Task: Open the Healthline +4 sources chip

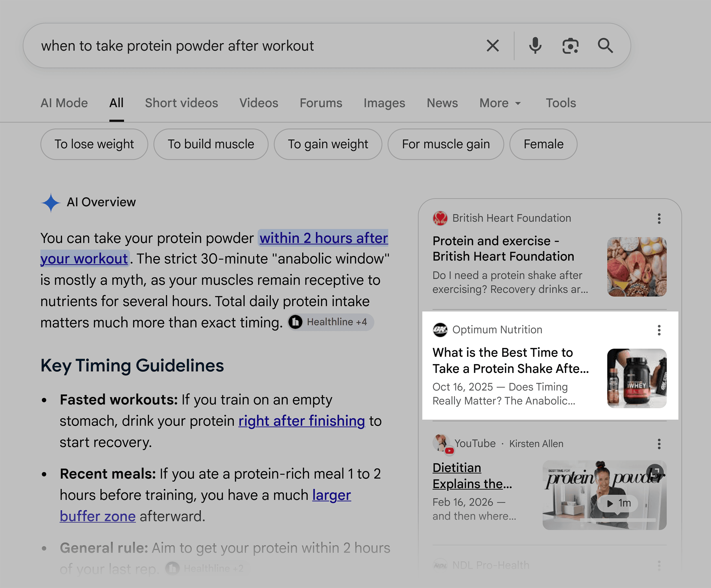Action: click(331, 322)
